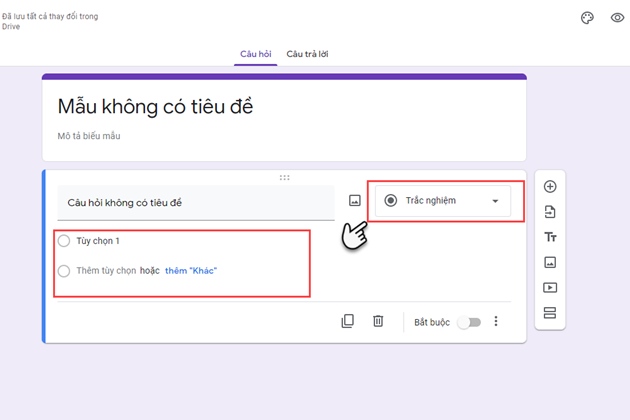Duplicate the question with the copy icon
630x420 pixels.
pyautogui.click(x=348, y=321)
